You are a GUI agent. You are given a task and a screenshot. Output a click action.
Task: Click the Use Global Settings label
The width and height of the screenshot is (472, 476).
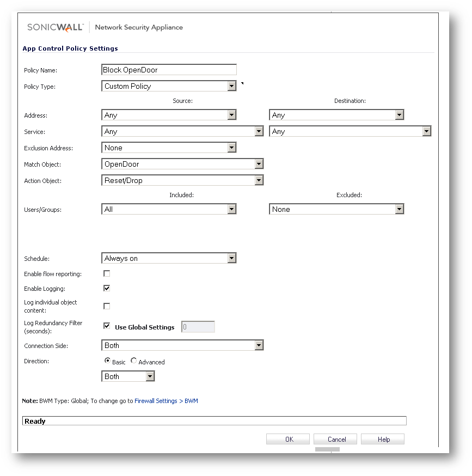(144, 327)
